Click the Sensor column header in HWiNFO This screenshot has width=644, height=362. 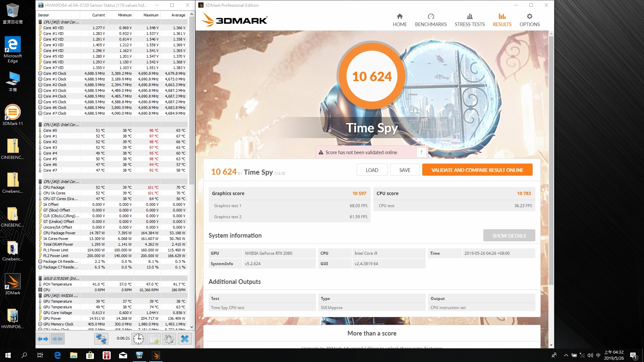click(58, 15)
